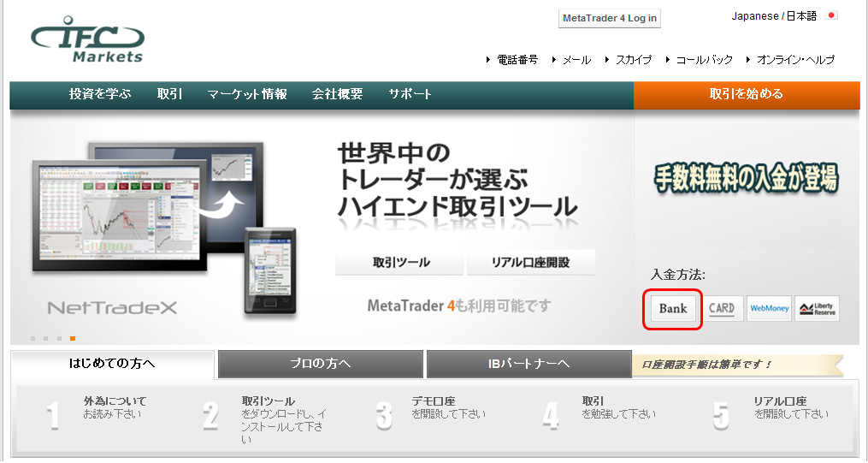Open the 取引 menu
This screenshot has width=868, height=463.
[x=169, y=94]
